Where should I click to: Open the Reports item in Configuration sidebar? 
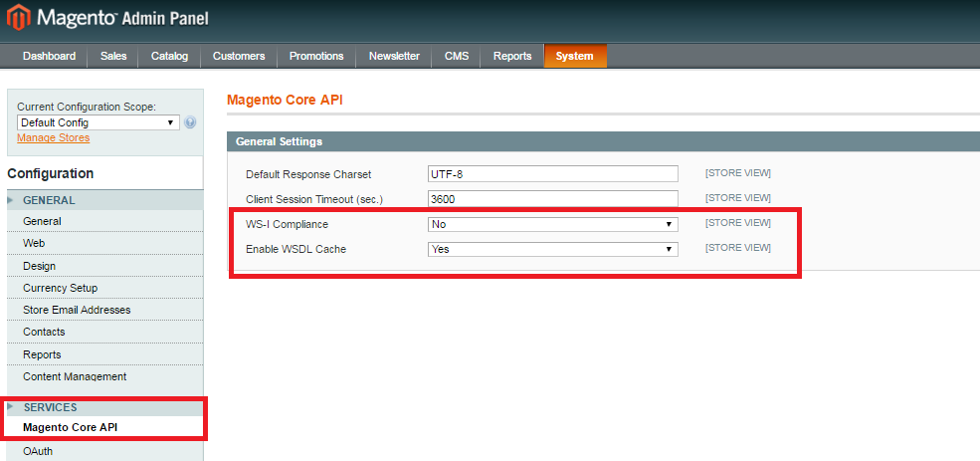(42, 354)
